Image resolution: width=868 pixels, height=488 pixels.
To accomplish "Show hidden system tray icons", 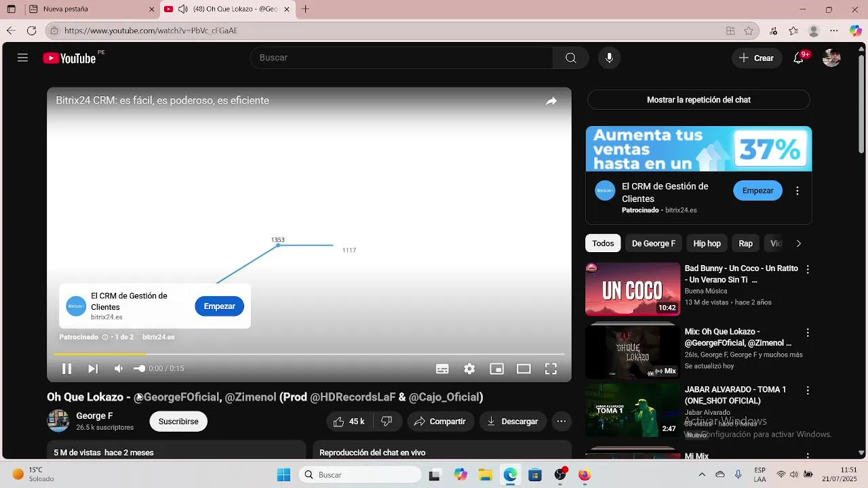I will 702,474.
